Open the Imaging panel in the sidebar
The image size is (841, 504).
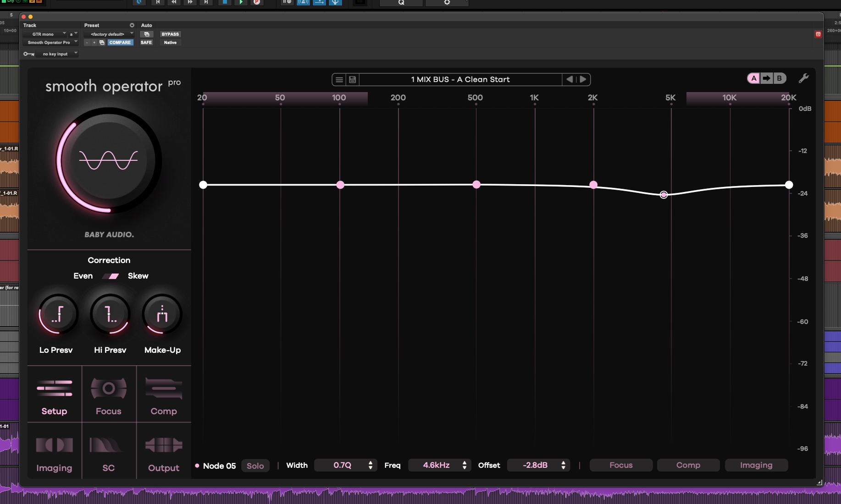pyautogui.click(x=55, y=451)
